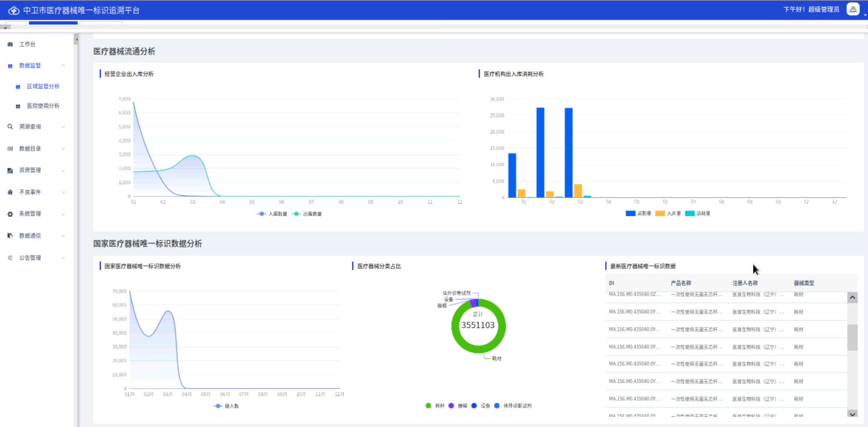This screenshot has height=427, width=868.
Task: Click the platform cloud logo icon
Action: 14,10
